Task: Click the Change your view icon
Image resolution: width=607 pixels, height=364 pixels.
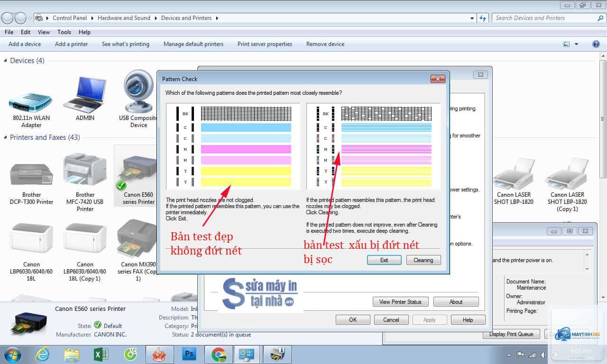Action: 566,44
